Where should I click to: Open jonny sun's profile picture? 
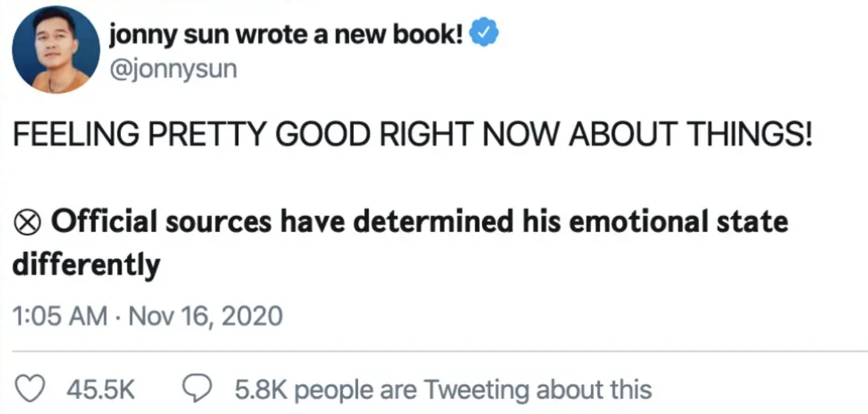click(x=55, y=49)
